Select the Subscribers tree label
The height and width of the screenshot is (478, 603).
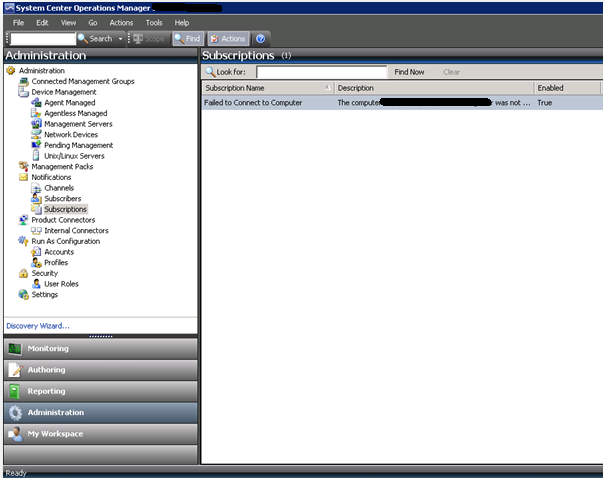63,198
